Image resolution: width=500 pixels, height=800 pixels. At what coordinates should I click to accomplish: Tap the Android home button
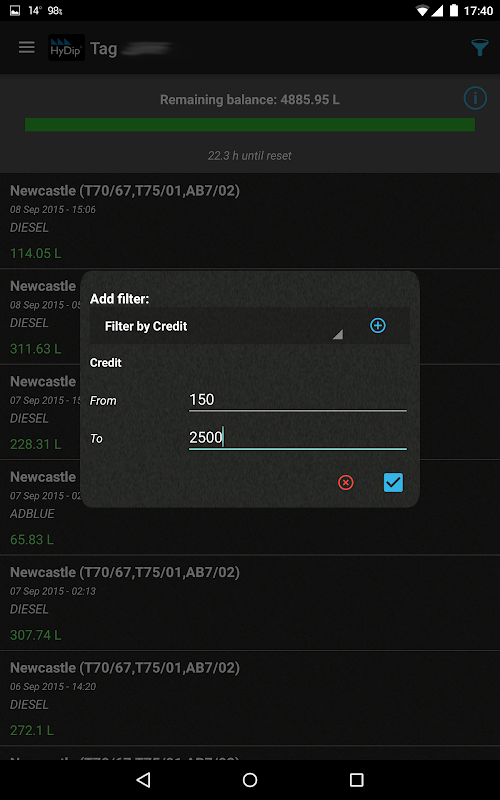tap(250, 779)
